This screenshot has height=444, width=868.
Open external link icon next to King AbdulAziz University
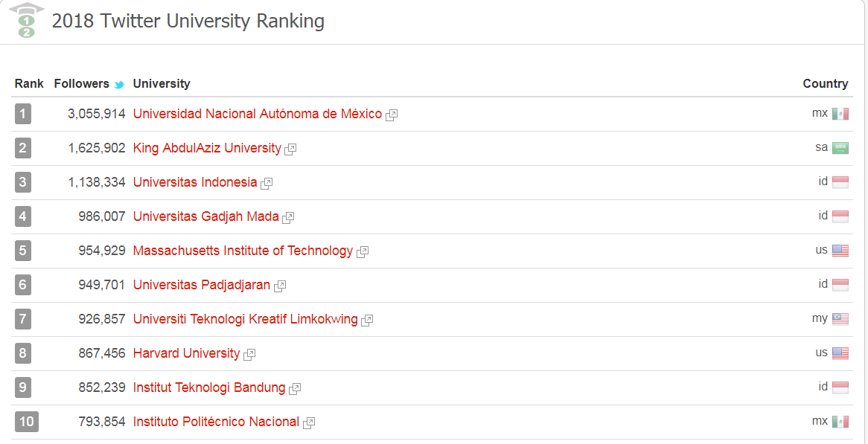tap(290, 149)
